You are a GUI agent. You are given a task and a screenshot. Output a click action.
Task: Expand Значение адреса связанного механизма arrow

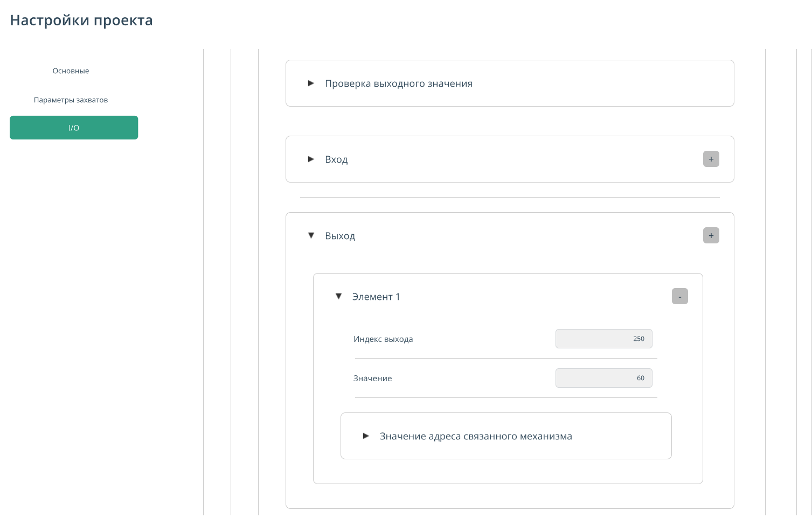366,436
